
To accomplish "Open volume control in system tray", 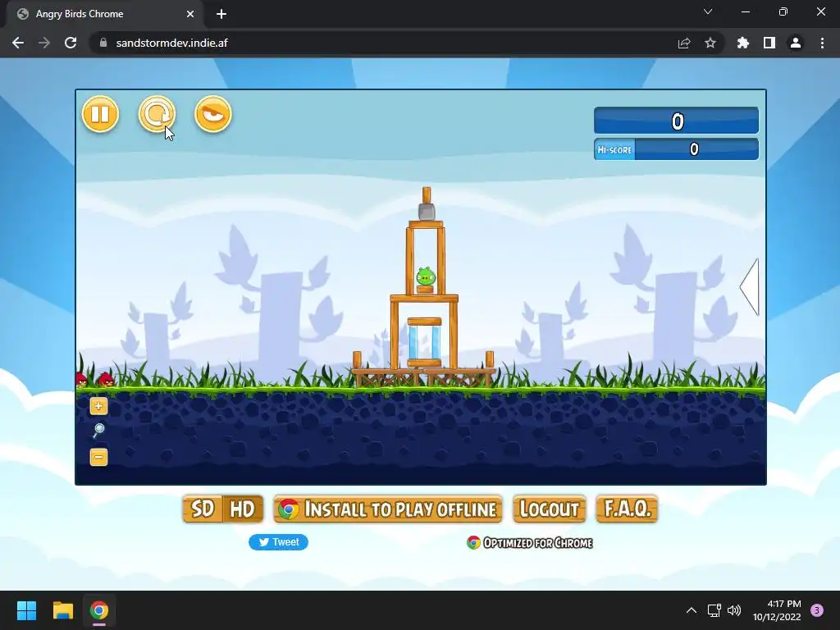I will click(734, 610).
